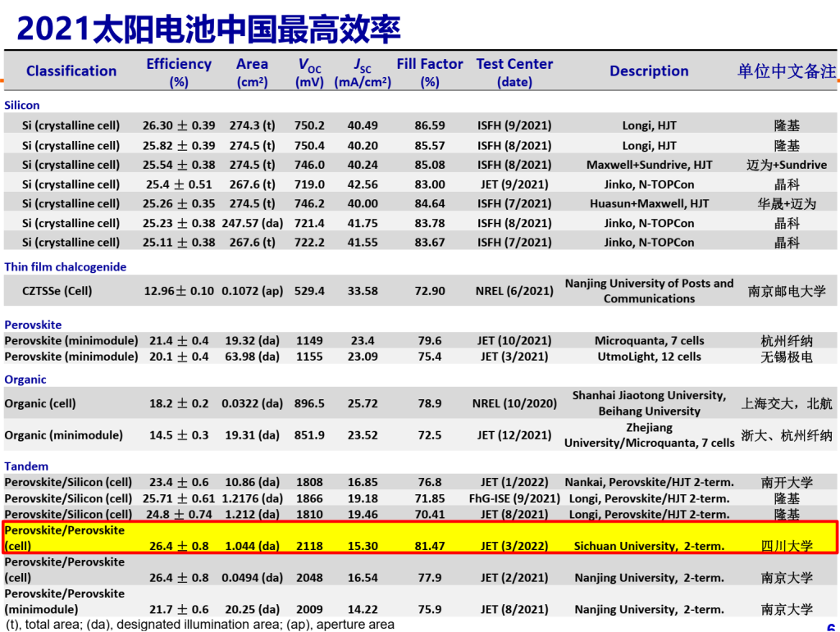Click the Tandem section heading
This screenshot has height=632, width=840.
click(25, 466)
